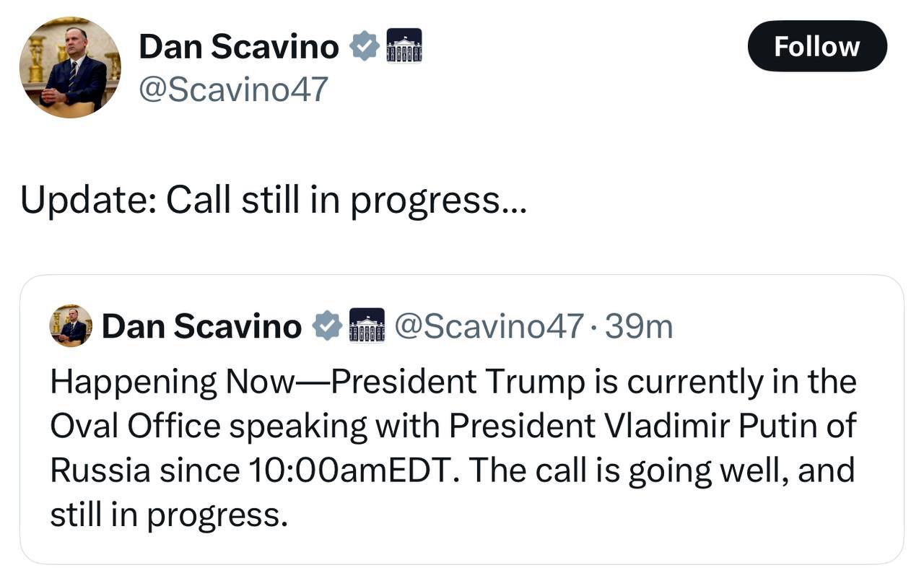Click the Dan Scavino name in the quoted post

(x=201, y=326)
